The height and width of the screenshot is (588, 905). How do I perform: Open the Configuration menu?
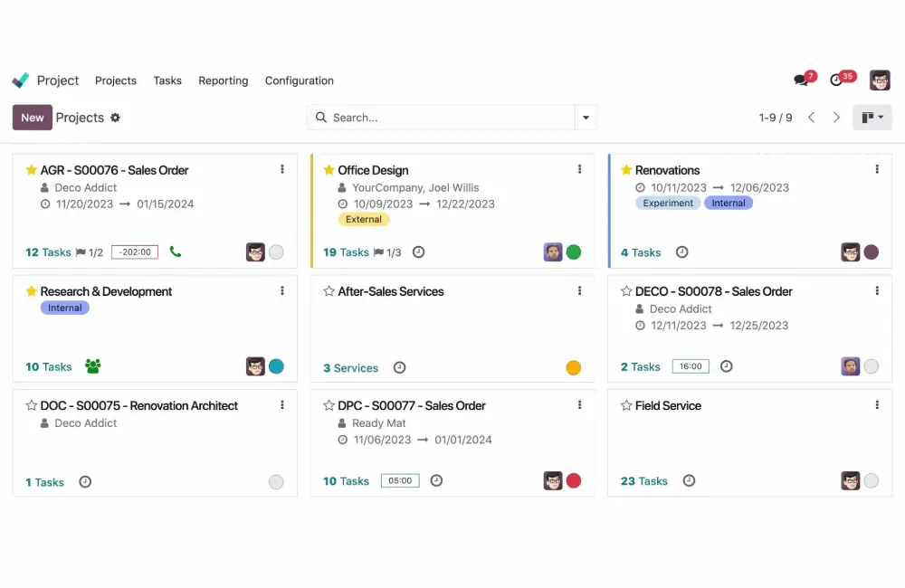(x=300, y=81)
